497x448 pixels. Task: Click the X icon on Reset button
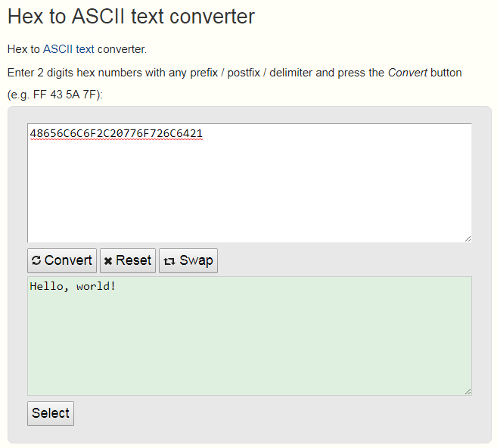[108, 260]
